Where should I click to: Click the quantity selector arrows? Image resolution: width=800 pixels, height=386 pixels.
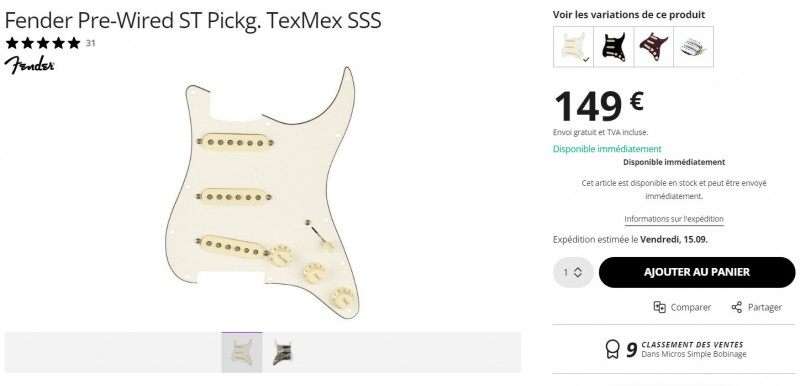coord(578,272)
